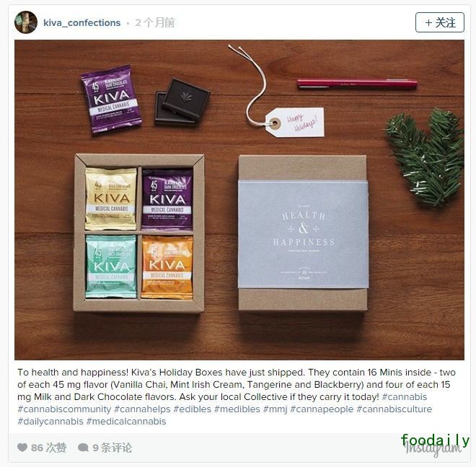Viewport: 476px width, 467px height.
Task: Open the #edibles hashtag
Action: point(192,409)
